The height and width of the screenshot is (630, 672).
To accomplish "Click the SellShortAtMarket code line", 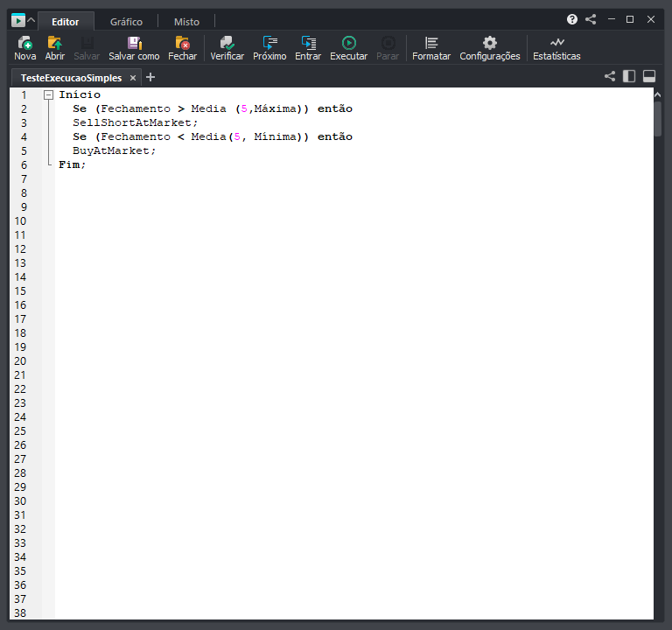I will coord(135,122).
